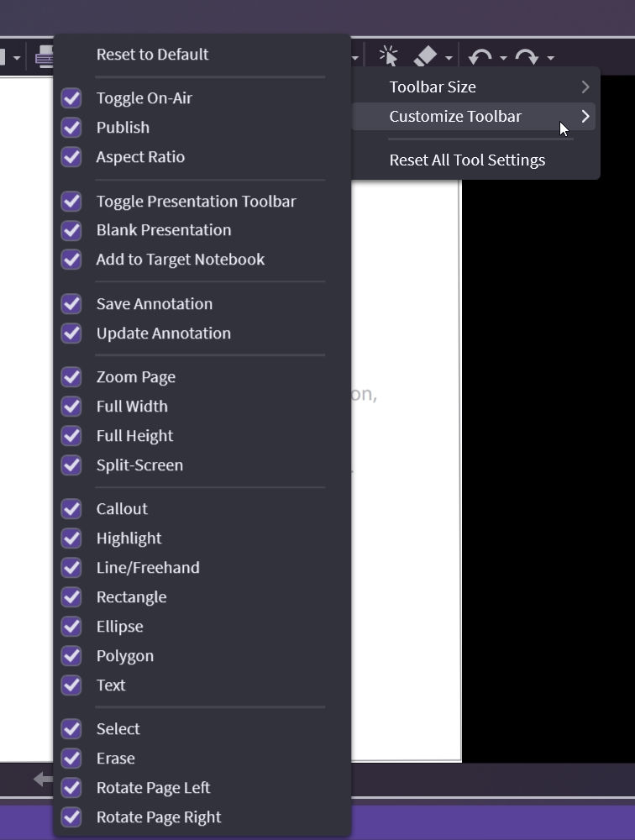Open the Undo history dropdown arrow

pyautogui.click(x=503, y=58)
